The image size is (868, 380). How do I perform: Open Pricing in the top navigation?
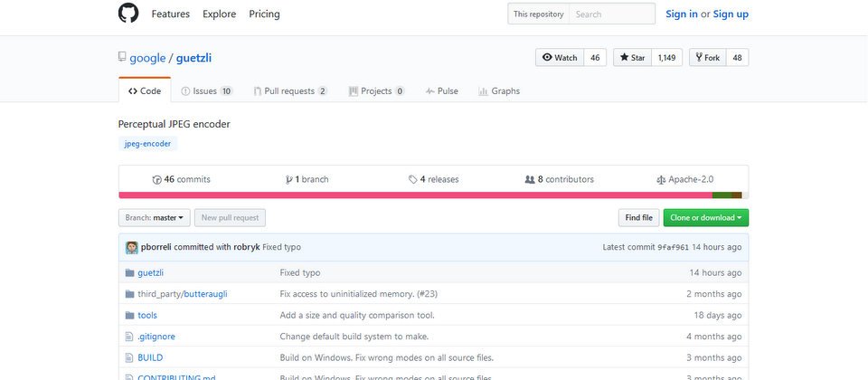coord(264,14)
